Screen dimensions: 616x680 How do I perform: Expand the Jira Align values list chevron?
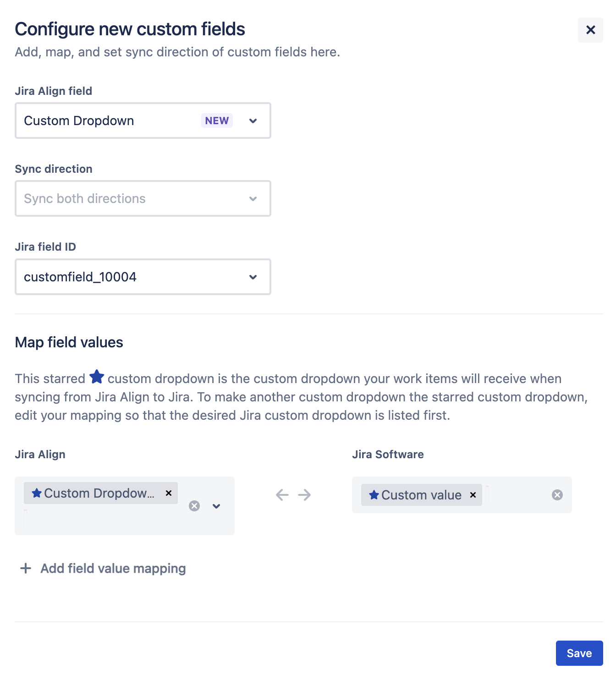pyautogui.click(x=216, y=506)
